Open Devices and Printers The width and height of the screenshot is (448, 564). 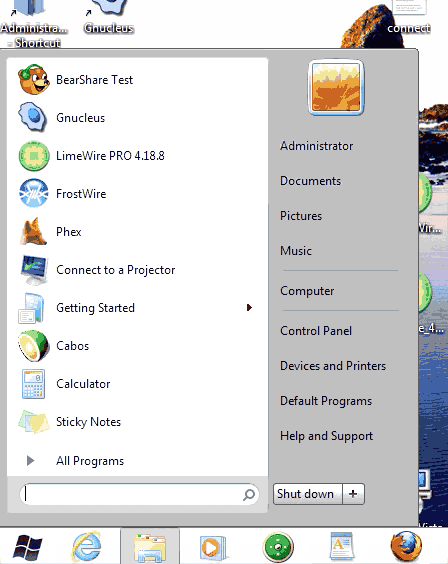pyautogui.click(x=333, y=365)
